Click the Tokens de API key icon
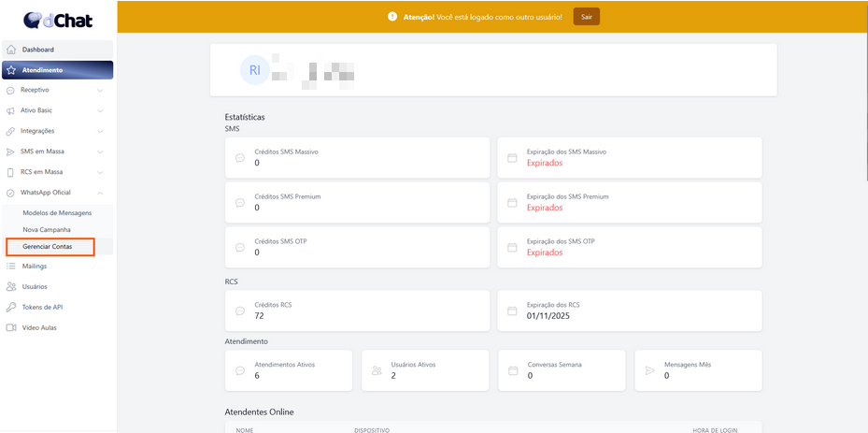The width and height of the screenshot is (868, 433). tap(11, 308)
